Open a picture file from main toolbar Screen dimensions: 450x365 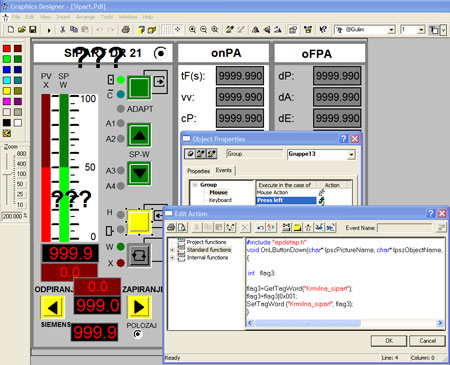[x=22, y=30]
